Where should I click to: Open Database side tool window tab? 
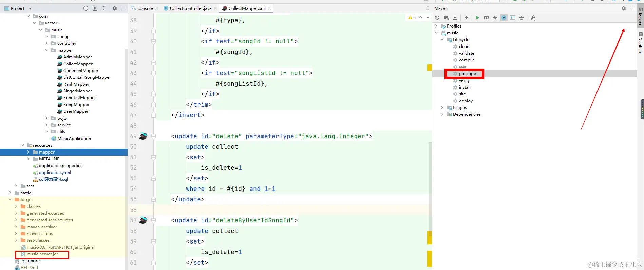[x=640, y=43]
